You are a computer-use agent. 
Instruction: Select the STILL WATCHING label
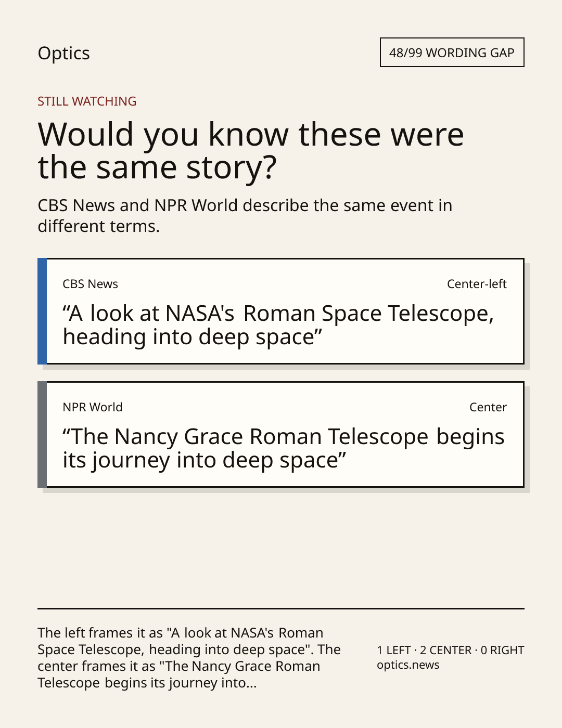pyautogui.click(x=87, y=101)
